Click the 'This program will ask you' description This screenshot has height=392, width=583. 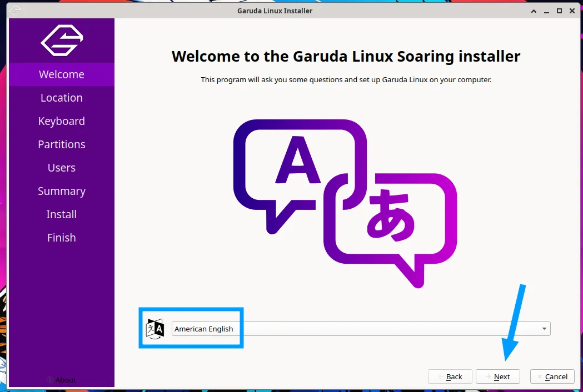pyautogui.click(x=346, y=79)
